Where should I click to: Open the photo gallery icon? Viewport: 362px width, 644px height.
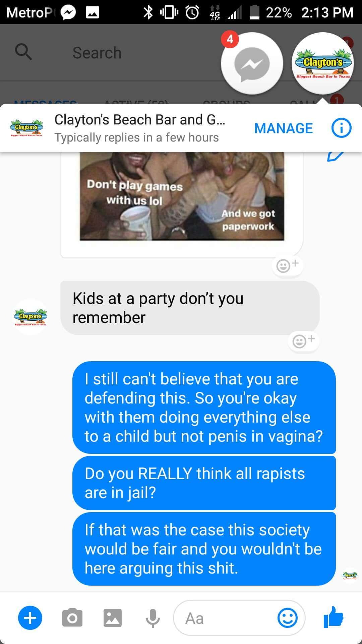click(113, 618)
